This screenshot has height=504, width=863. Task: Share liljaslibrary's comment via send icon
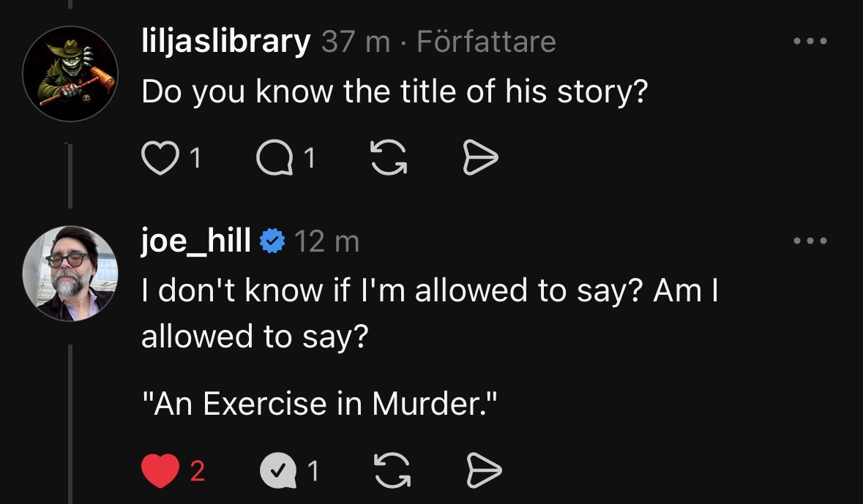click(481, 158)
